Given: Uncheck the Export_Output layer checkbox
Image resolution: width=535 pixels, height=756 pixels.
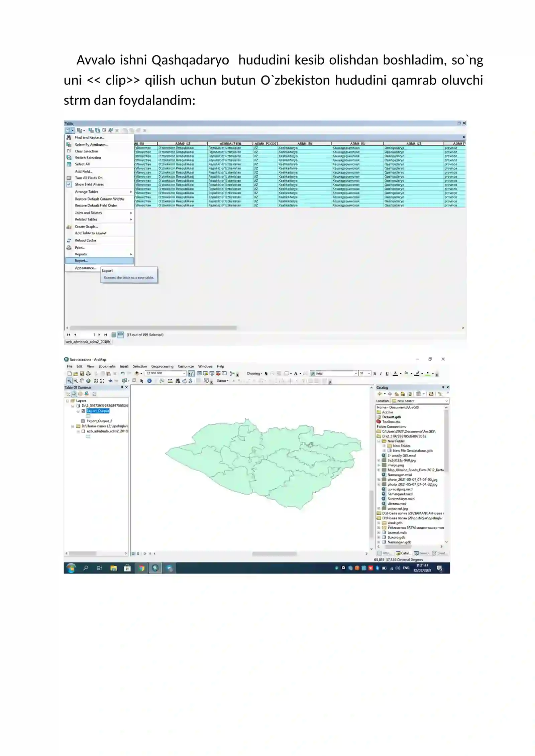Looking at the screenshot, I should tap(83, 411).
